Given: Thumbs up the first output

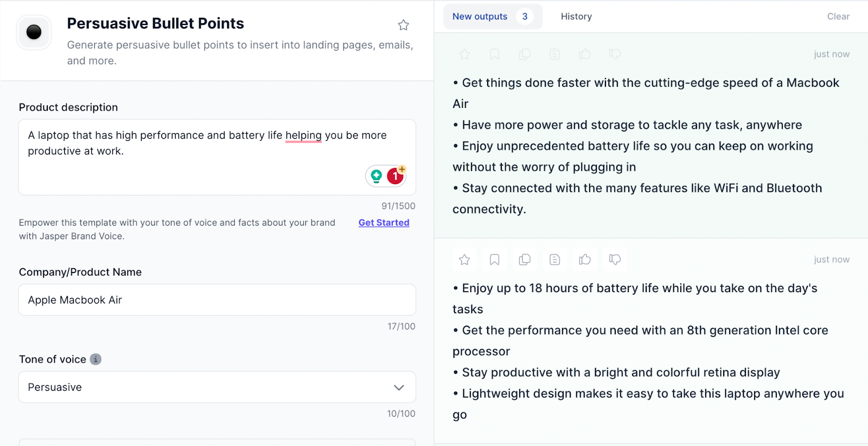Looking at the screenshot, I should pos(585,54).
